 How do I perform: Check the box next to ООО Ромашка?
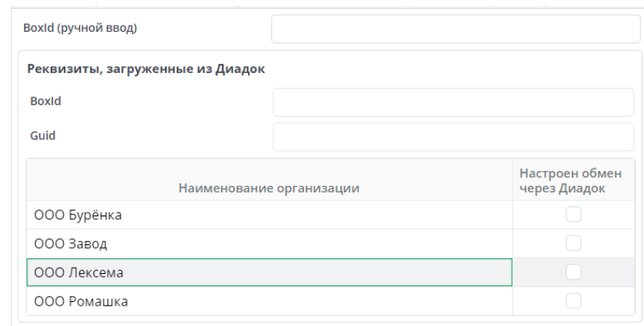573,300
